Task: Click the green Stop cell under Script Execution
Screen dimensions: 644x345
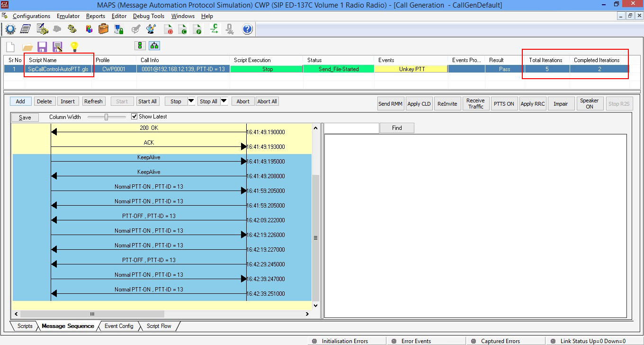Action: click(268, 69)
